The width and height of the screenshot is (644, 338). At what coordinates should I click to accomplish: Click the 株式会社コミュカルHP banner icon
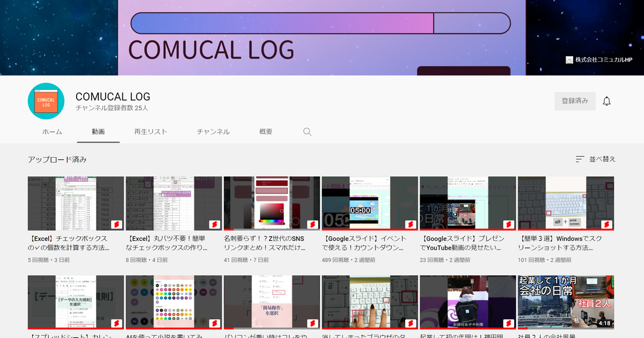569,60
